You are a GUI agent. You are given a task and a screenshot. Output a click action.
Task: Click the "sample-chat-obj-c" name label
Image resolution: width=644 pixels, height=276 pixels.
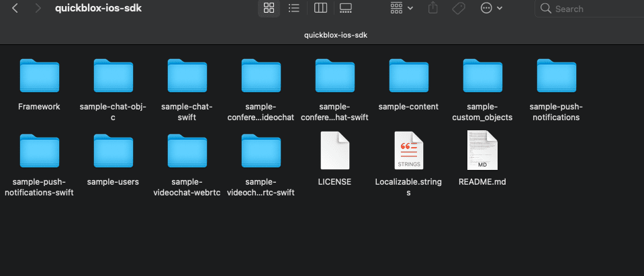pos(113,112)
